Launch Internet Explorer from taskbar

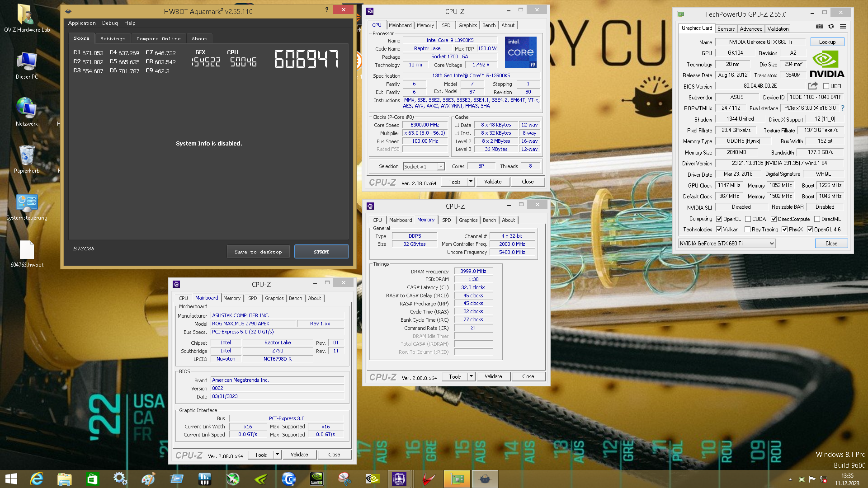(x=36, y=479)
